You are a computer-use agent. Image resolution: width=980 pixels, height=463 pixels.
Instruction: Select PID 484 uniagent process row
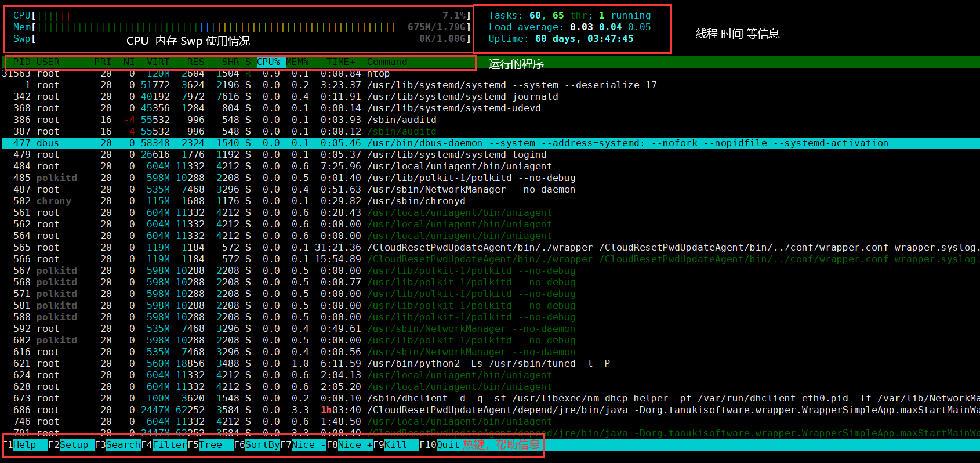tap(490, 167)
